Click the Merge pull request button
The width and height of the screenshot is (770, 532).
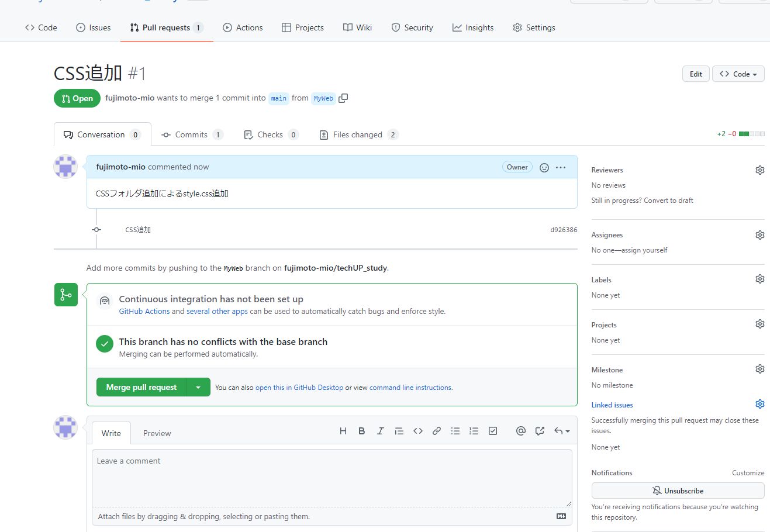click(x=141, y=387)
